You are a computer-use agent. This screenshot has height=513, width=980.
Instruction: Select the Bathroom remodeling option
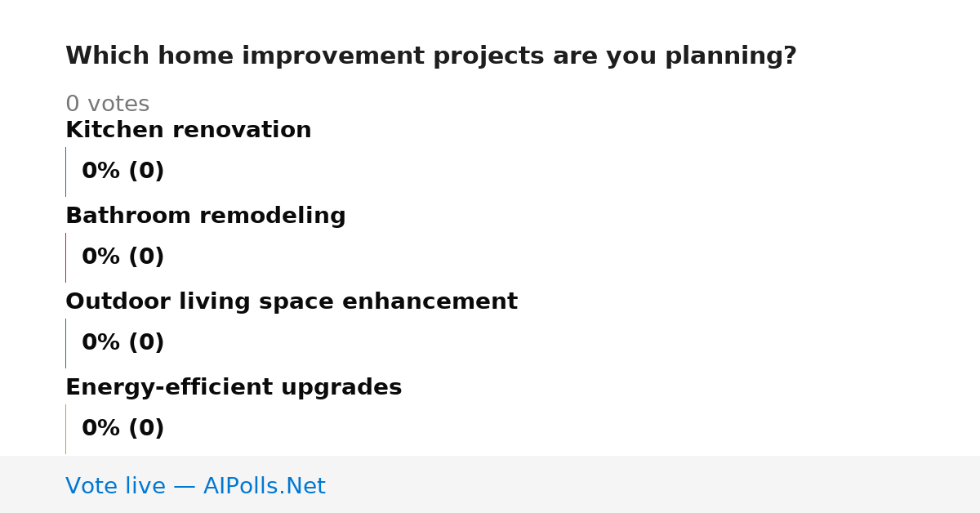click(206, 216)
